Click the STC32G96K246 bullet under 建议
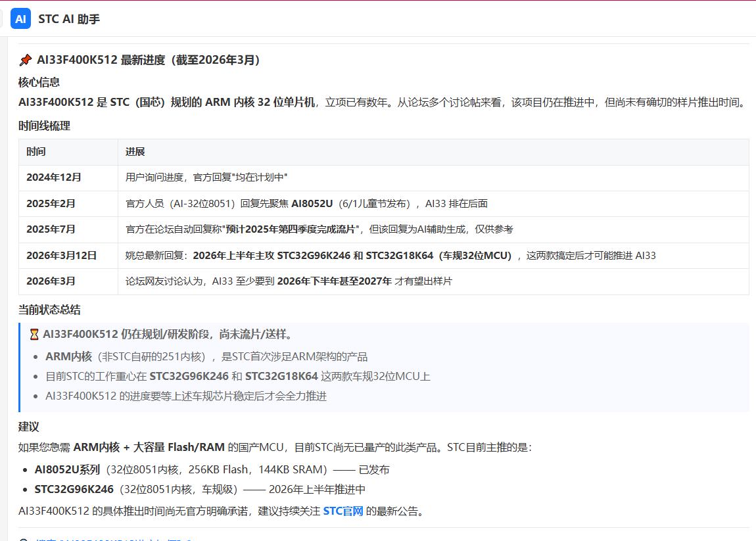 click(x=200, y=490)
